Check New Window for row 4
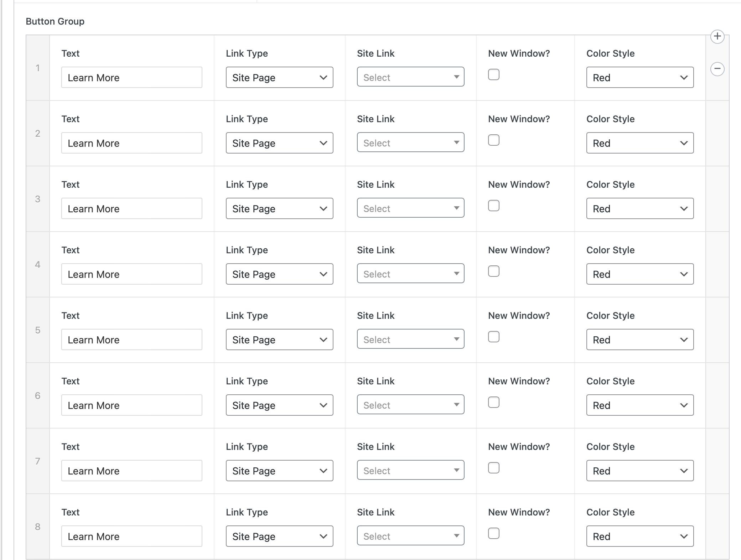 tap(493, 271)
